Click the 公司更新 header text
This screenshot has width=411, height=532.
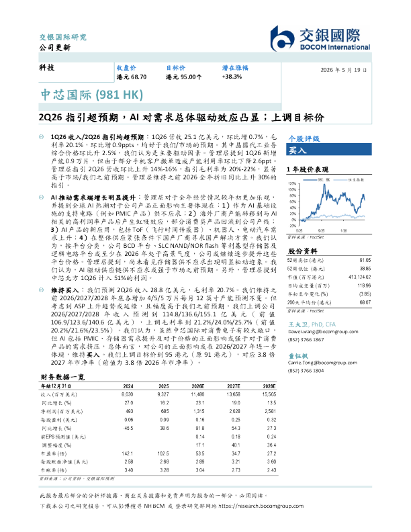click(55, 48)
